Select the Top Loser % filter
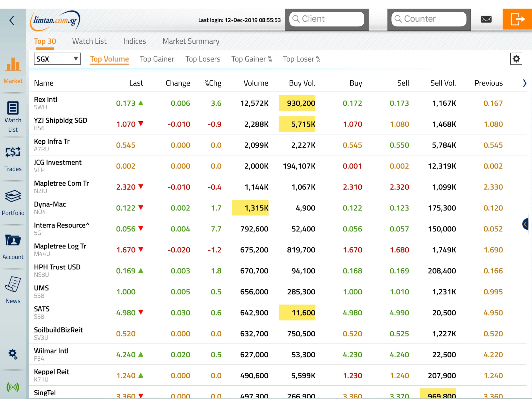 click(301, 59)
